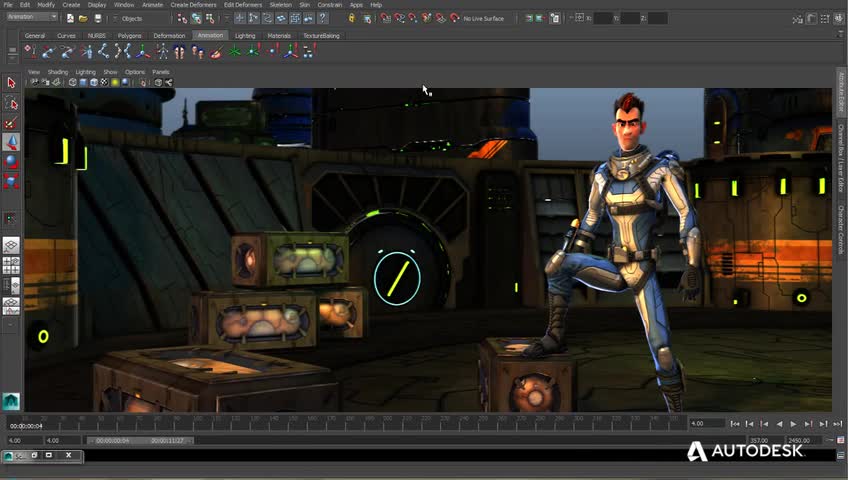Click the Z coordinate input field
Viewport: 848px width, 480px height.
657,18
